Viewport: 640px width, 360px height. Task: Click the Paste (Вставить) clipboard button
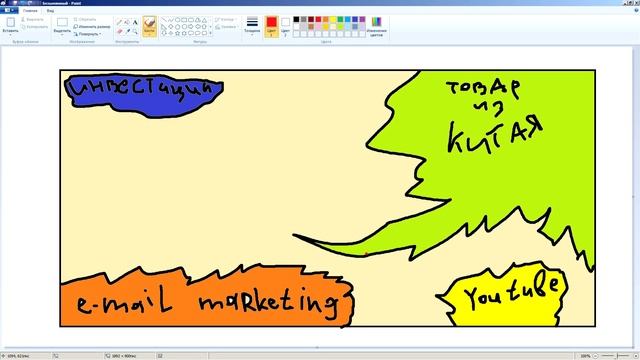coord(11,24)
